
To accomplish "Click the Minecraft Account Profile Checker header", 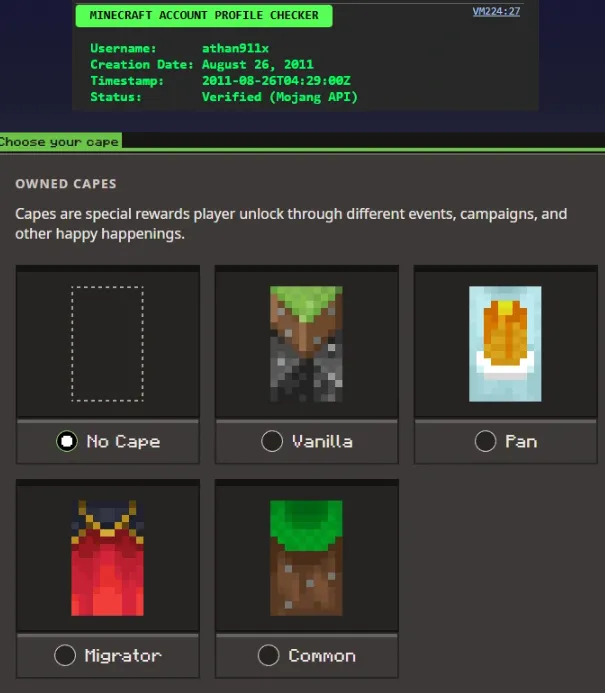I will tap(204, 15).
